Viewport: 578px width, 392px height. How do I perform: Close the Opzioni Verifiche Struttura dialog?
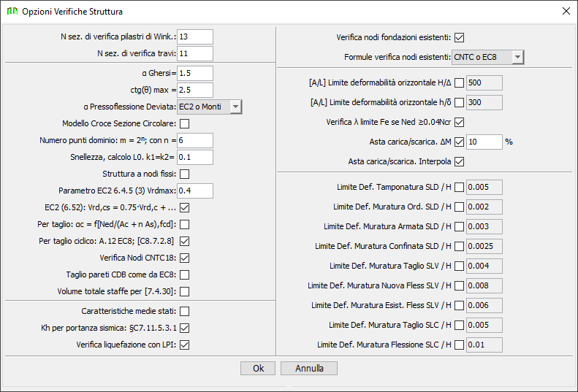point(566,11)
